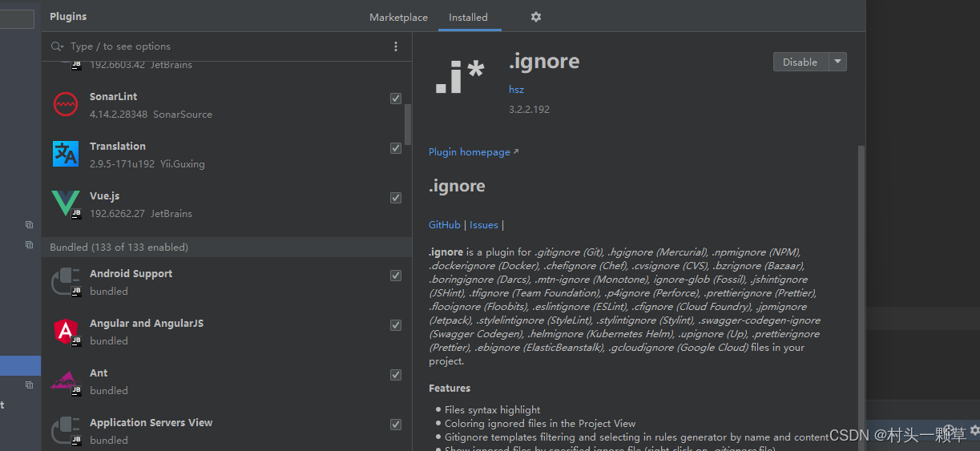Image resolution: width=980 pixels, height=451 pixels.
Task: Click the version 3.2.2.192 text
Action: (529, 109)
